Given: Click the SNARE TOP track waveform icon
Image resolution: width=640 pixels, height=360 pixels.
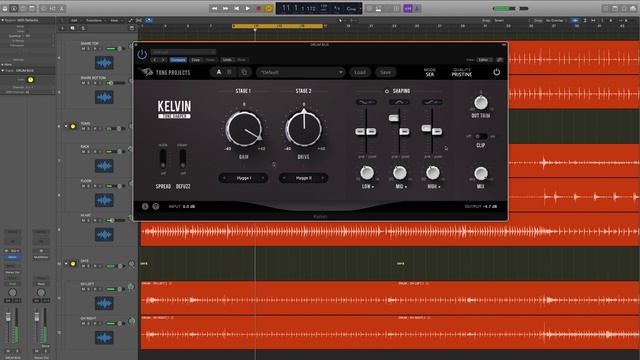Looking at the screenshot, I should tap(104, 63).
